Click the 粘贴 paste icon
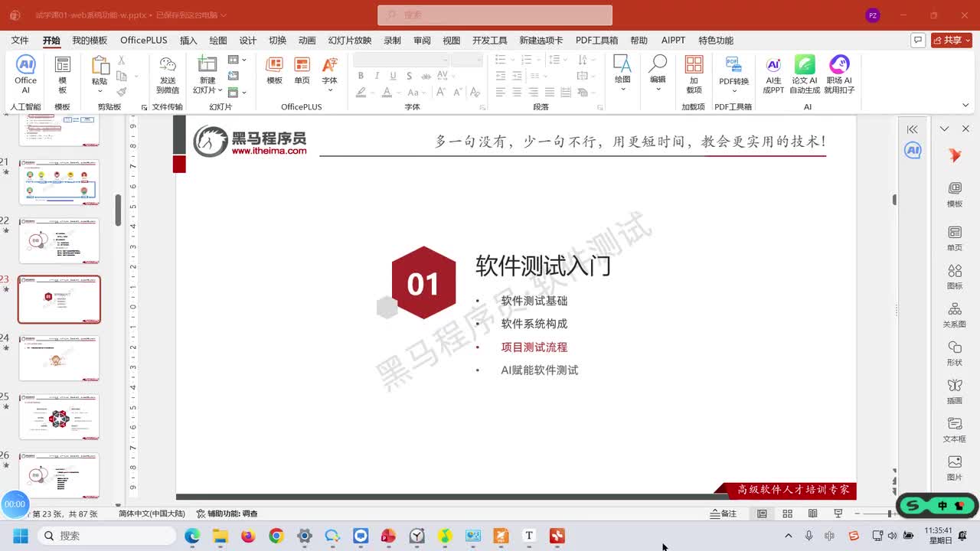The image size is (980, 551). [x=100, y=66]
